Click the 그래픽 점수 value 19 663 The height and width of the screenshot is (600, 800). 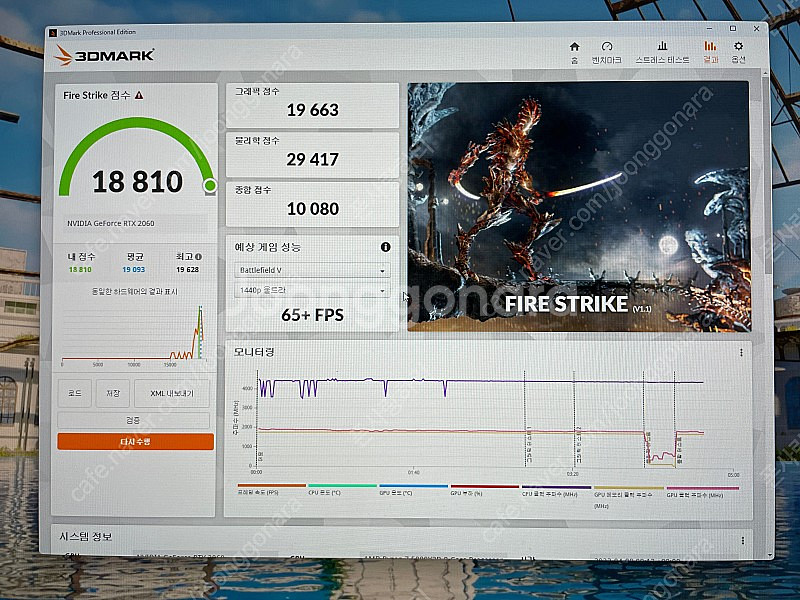pos(313,110)
